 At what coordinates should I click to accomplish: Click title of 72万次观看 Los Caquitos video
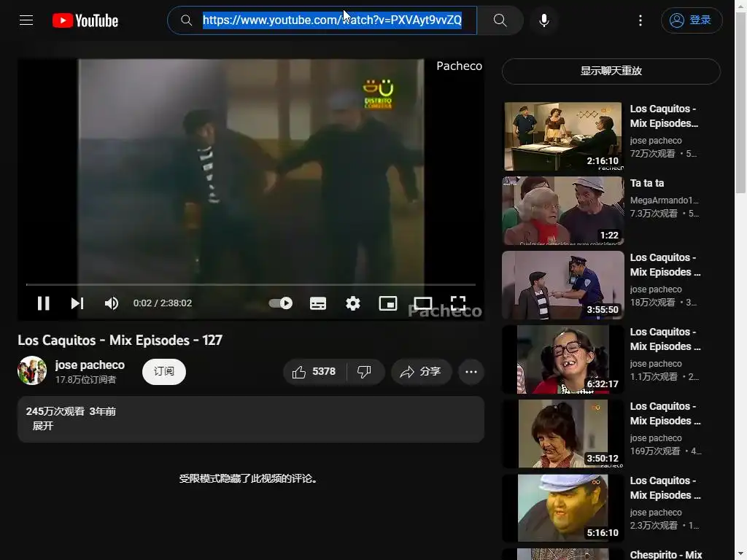pyautogui.click(x=664, y=116)
